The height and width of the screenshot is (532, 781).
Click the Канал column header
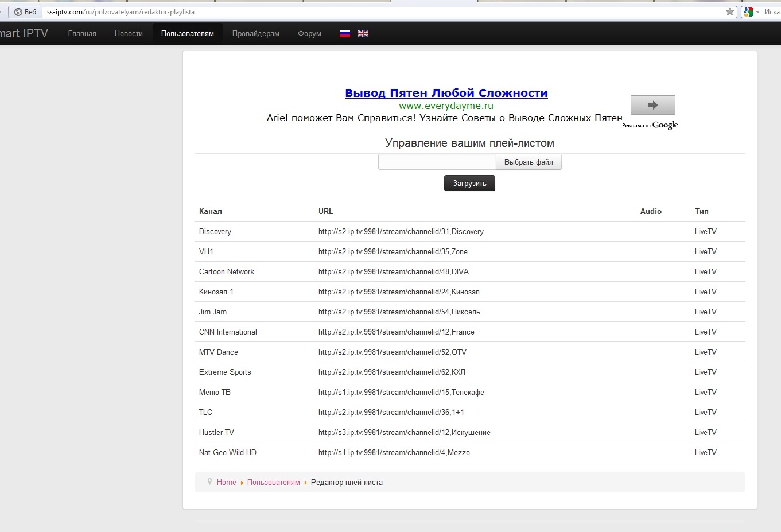pos(211,211)
